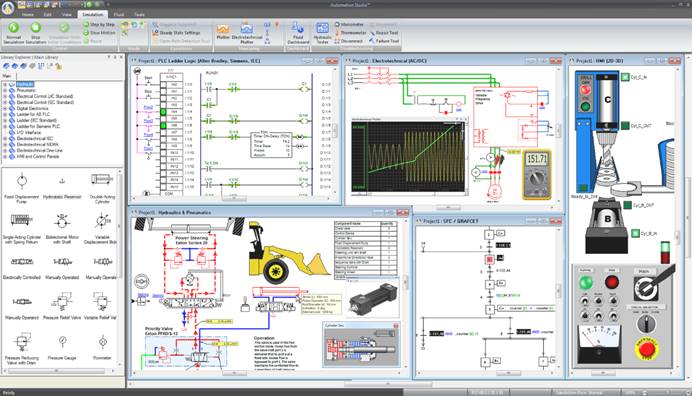The width and height of the screenshot is (692, 396).
Task: Select Fixed Displacement Pump symbol
Action: pos(22,189)
